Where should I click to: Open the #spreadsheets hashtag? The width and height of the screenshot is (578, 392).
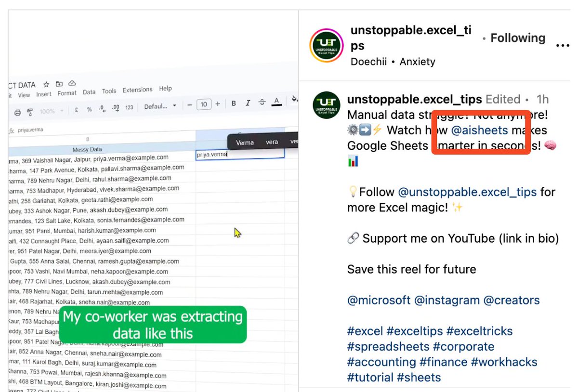click(x=388, y=347)
